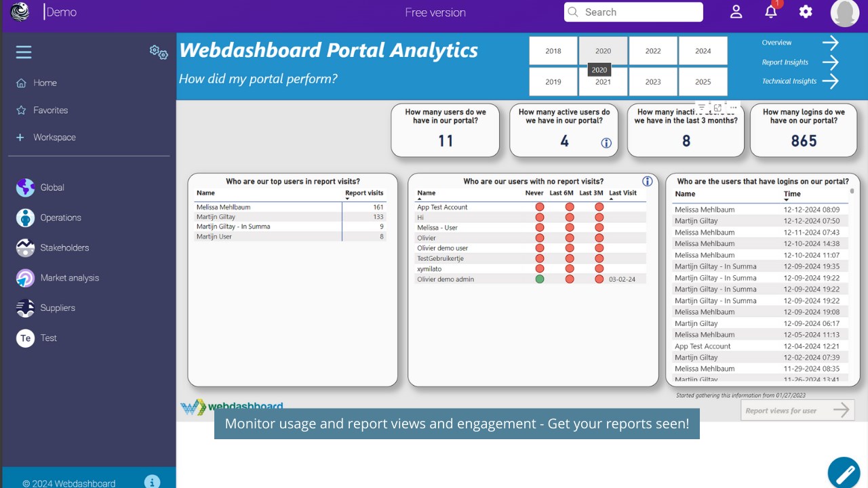Click the Search input field

coord(633,12)
